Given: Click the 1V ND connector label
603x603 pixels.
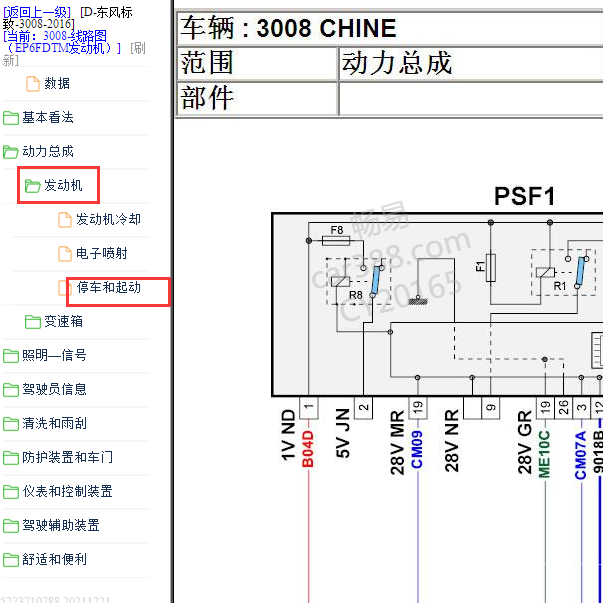Looking at the screenshot, I should click(288, 434).
